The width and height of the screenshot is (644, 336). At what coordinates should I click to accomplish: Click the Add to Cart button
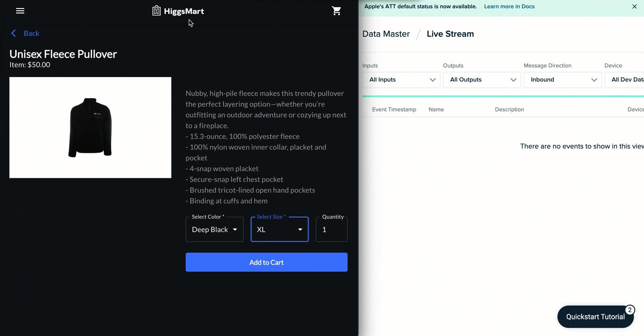[x=266, y=262]
